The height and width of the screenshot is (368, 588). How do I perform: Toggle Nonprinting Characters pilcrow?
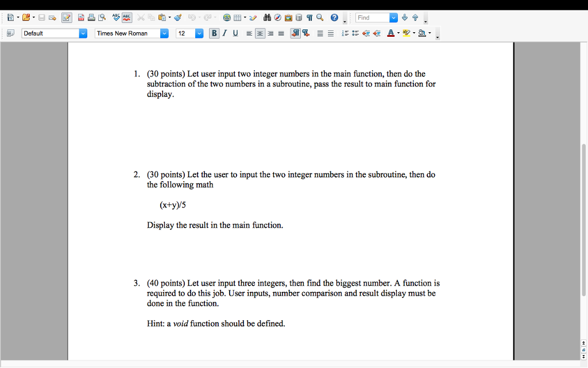(x=310, y=18)
